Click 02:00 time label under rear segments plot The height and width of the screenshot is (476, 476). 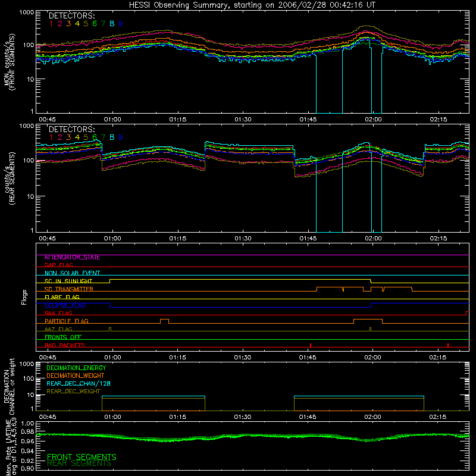coord(373,239)
